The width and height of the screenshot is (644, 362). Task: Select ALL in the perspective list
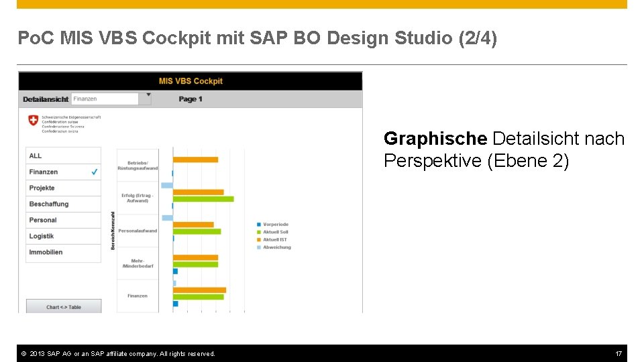pos(63,156)
